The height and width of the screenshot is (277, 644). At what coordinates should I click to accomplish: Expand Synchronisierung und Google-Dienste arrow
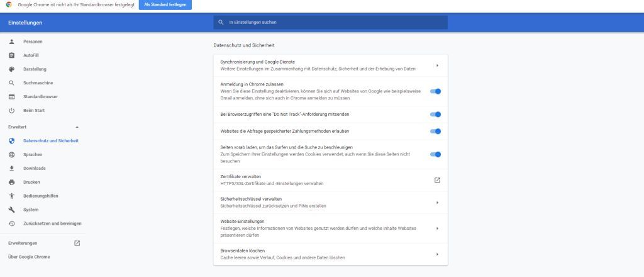(x=437, y=65)
